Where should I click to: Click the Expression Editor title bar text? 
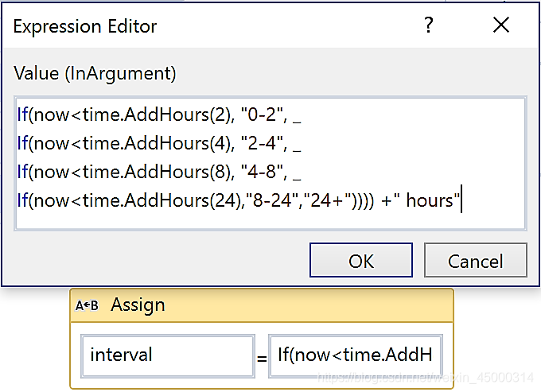[x=85, y=26]
